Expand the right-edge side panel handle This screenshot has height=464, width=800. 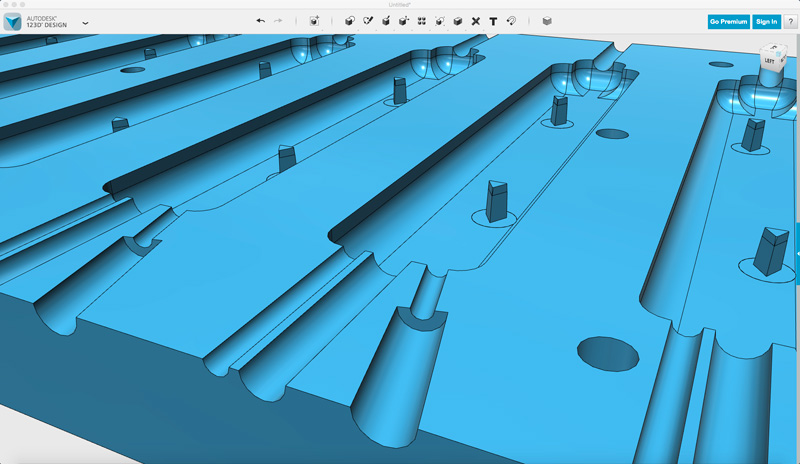pos(797,240)
